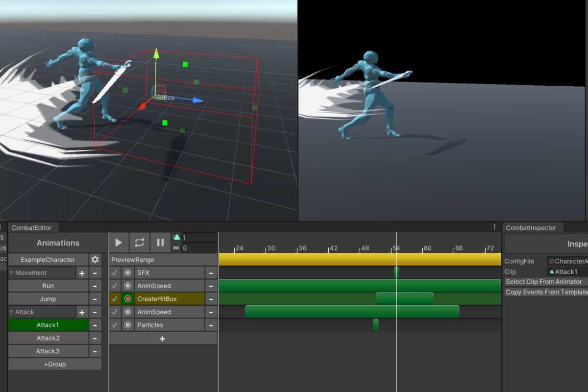This screenshot has width=588, height=392.
Task: Click the Pause preview button
Action: 160,243
